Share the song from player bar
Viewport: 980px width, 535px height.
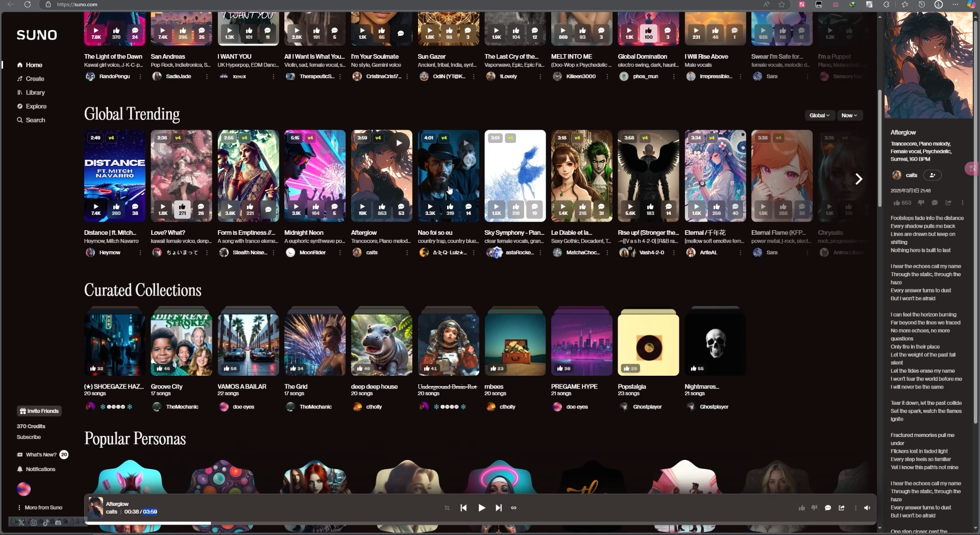coord(842,508)
